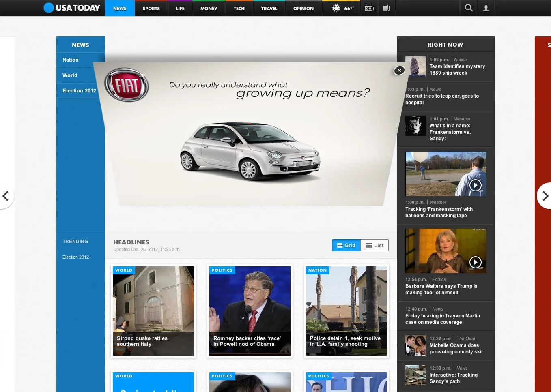Click the Michelle Obama thumbnail
The image size is (551, 392).
[415, 345]
